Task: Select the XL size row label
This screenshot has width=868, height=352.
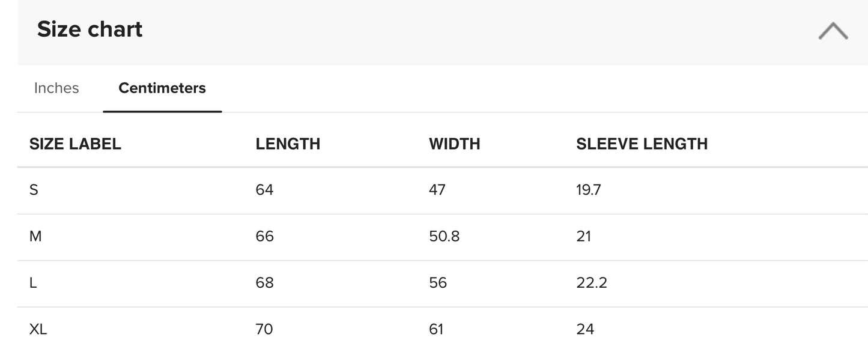Action: (x=38, y=329)
